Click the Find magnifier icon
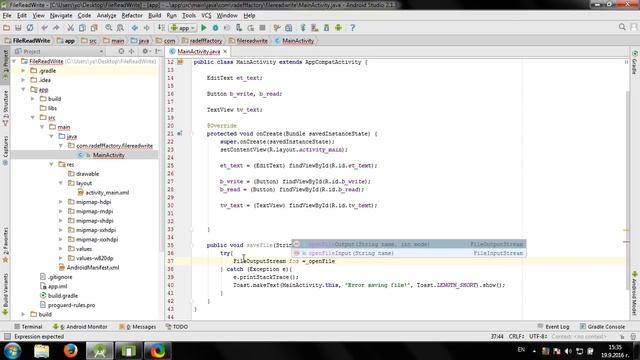The height and width of the screenshot is (360, 640). click(x=109, y=28)
